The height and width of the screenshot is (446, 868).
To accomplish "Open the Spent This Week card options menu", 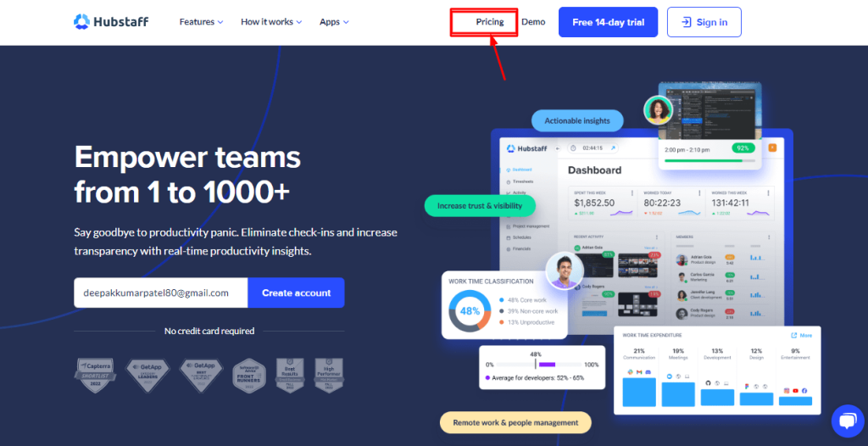I will coord(632,192).
